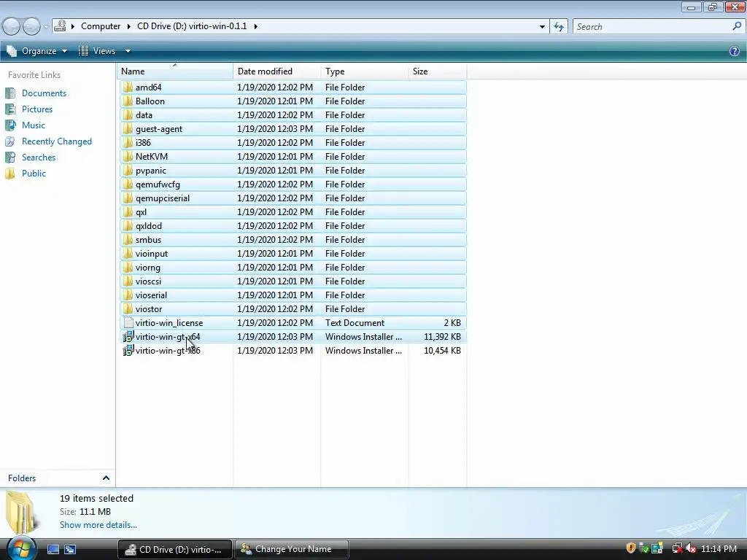Click the search magnifier icon

pyautogui.click(x=737, y=27)
